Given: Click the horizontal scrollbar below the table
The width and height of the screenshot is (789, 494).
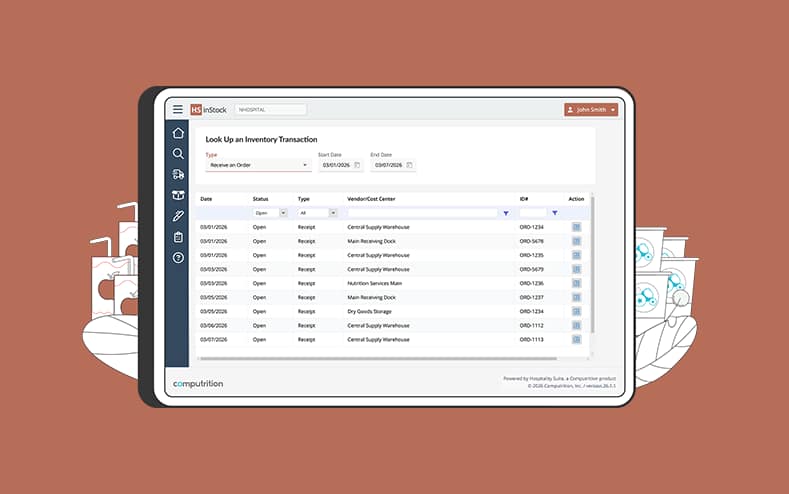Looking at the screenshot, I should 390,357.
